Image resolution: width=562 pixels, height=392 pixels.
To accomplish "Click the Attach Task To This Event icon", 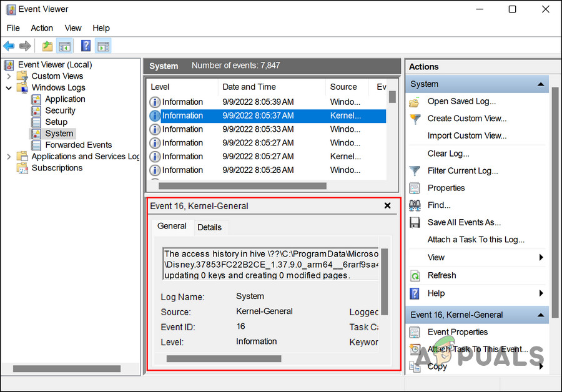I will pos(415,350).
